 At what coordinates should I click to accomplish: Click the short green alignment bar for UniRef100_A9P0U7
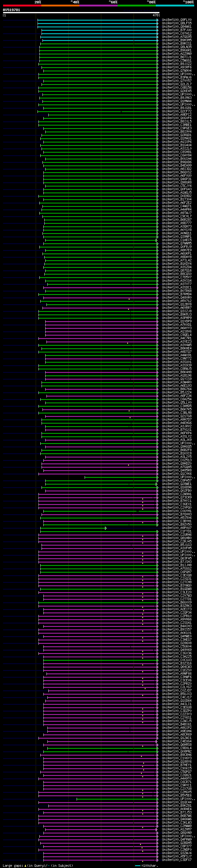point(73,528)
